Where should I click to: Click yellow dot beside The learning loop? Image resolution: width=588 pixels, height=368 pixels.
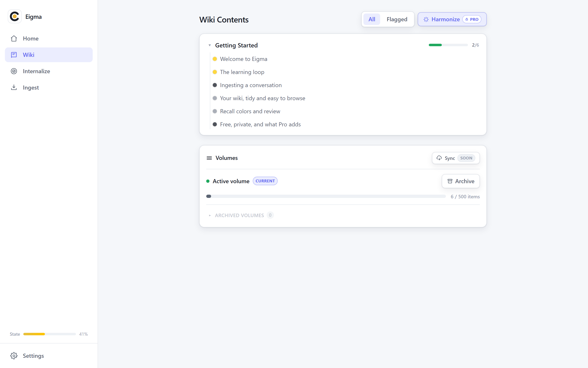coord(215,72)
